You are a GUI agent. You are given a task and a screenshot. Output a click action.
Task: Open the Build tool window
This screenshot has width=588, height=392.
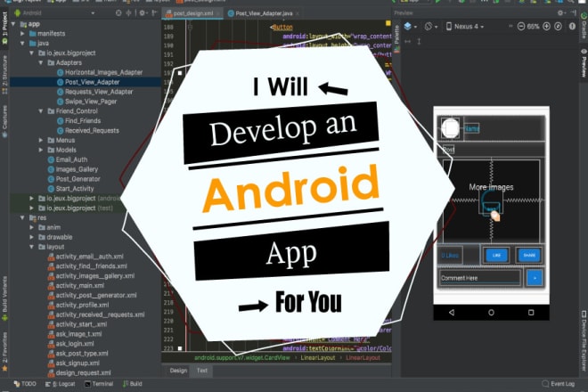133,384
